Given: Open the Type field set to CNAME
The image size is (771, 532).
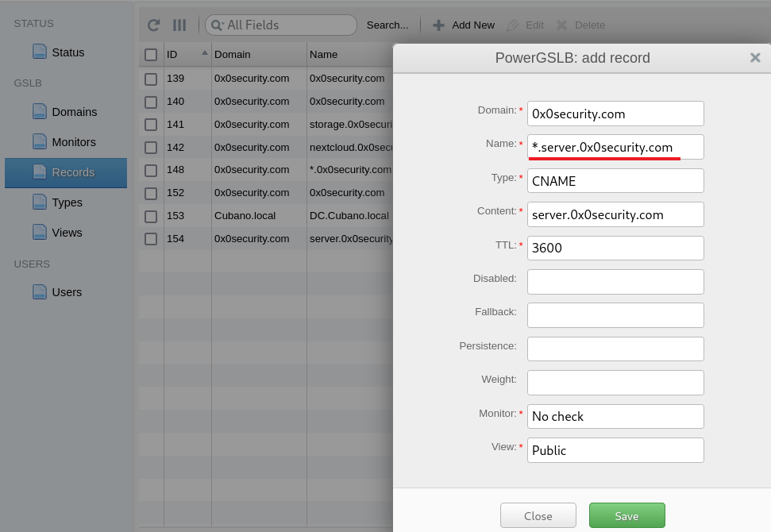Looking at the screenshot, I should click(615, 181).
